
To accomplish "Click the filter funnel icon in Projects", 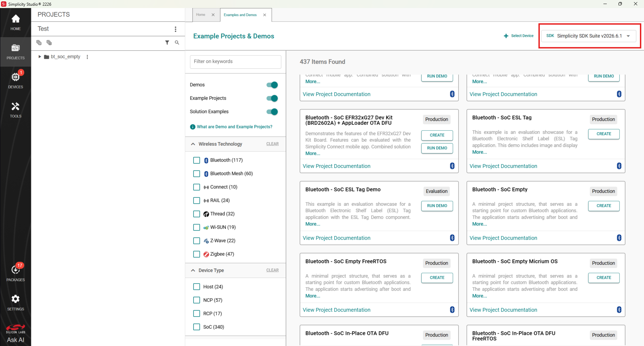I will [167, 43].
